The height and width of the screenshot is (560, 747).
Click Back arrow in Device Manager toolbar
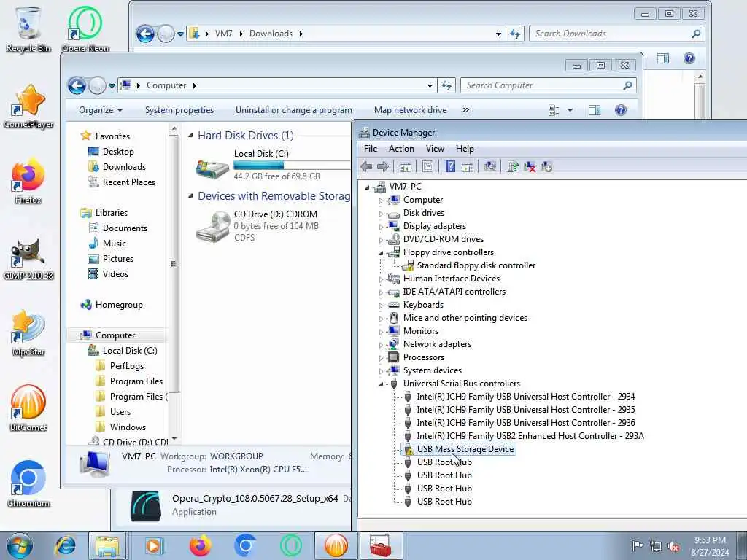click(366, 166)
